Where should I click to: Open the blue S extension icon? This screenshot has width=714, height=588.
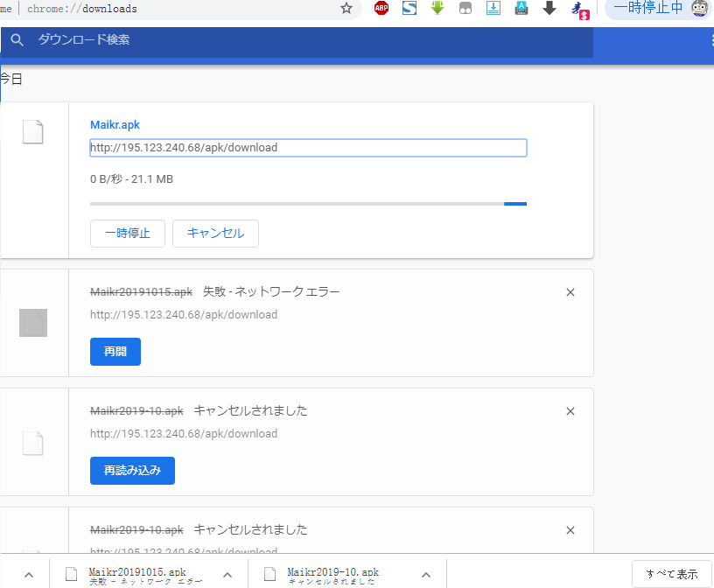(409, 8)
